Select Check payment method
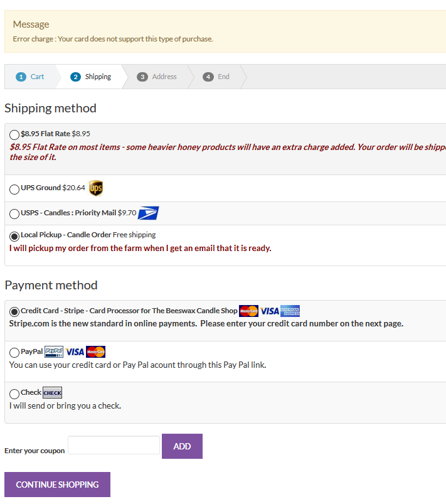This screenshot has height=504, width=446. click(x=14, y=394)
